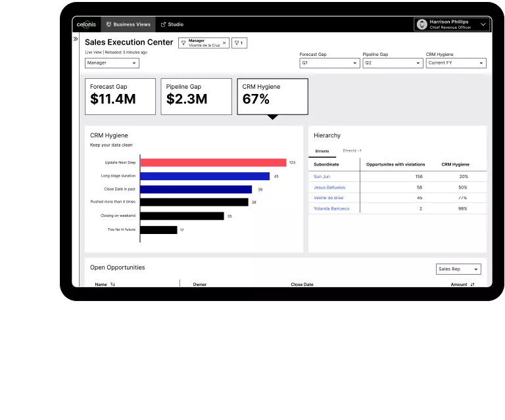The image size is (505, 420).
Task: Select the Directs tab in Hierarchy
Action: point(322,151)
